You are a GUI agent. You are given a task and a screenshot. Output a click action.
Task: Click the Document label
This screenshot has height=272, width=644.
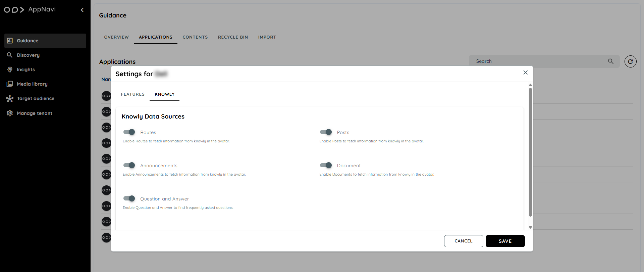coord(349,166)
